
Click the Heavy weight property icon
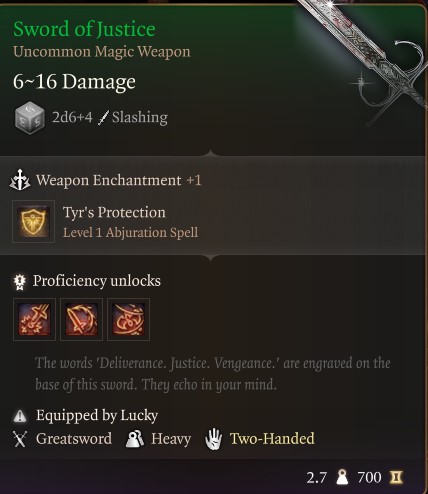[135, 438]
